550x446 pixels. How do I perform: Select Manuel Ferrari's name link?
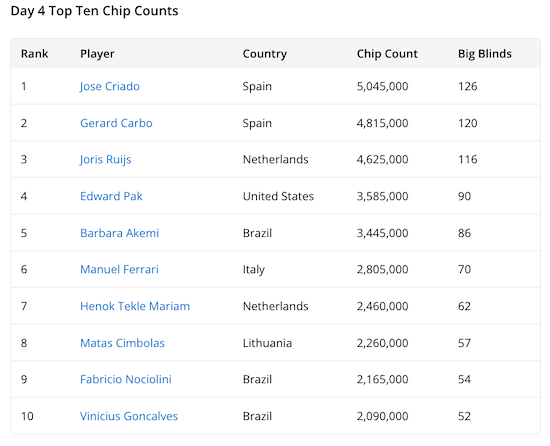119,270
